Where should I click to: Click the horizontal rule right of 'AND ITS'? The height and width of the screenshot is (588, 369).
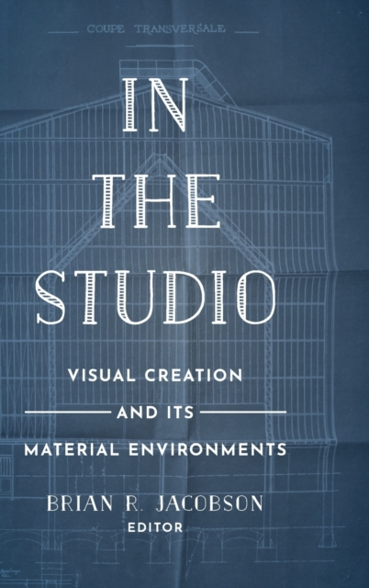(243, 413)
